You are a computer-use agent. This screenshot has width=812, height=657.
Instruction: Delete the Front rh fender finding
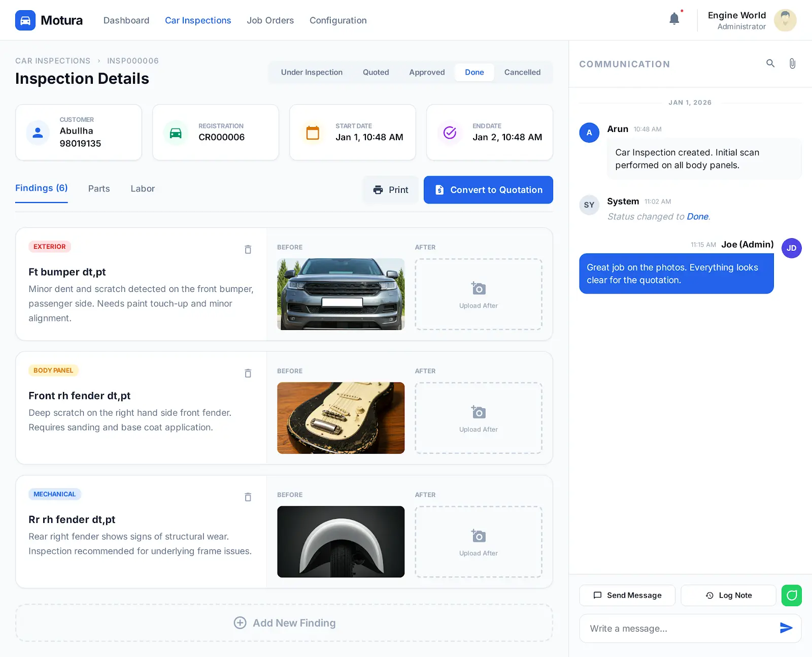pos(248,373)
